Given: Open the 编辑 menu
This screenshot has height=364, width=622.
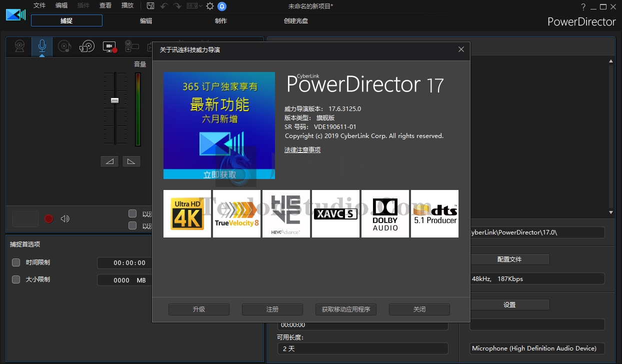Looking at the screenshot, I should click(61, 5).
